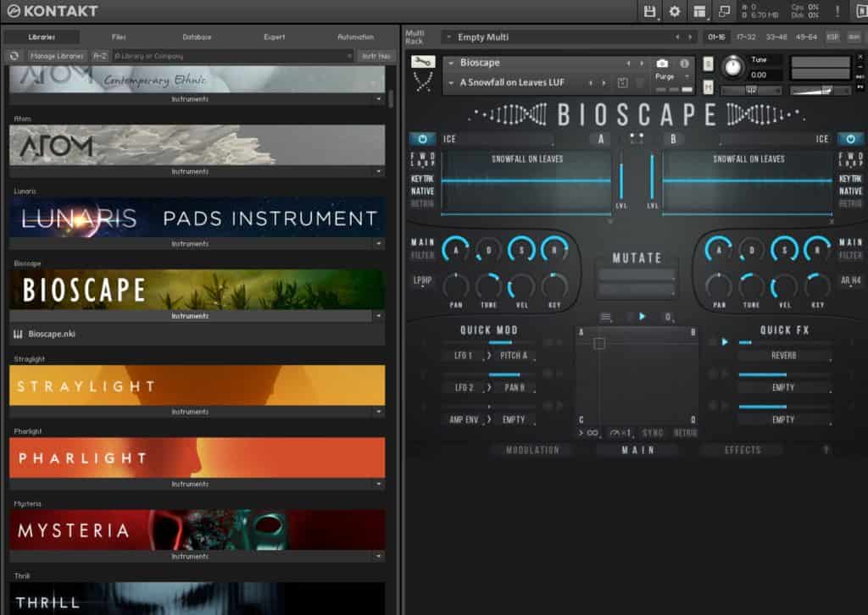The image size is (868, 615).
Task: Click the arrow between LFO 2 and Pan B
Action: point(488,388)
